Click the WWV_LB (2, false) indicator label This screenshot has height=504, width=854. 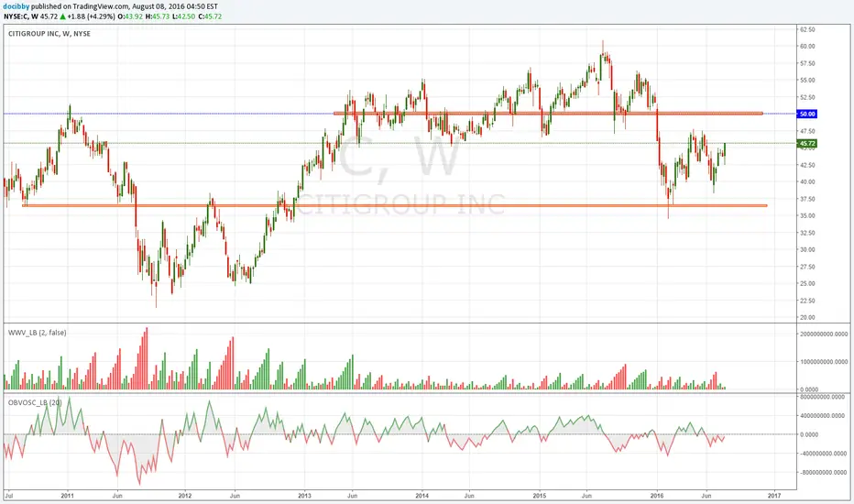[37, 333]
